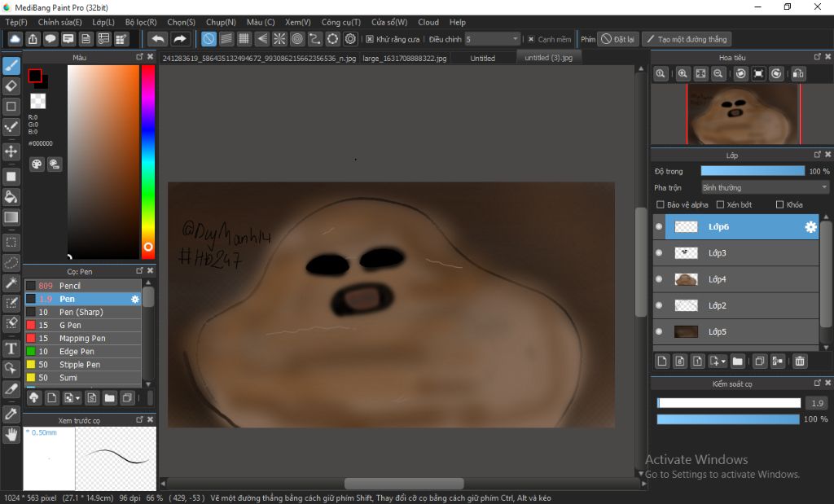Open the Điều chỉnh value dropdown
The image size is (834, 504).
tap(492, 39)
